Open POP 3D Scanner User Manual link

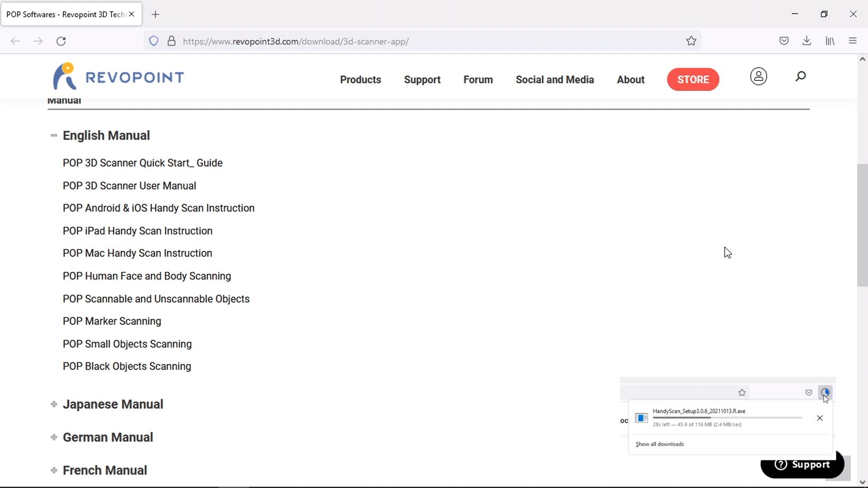129,186
